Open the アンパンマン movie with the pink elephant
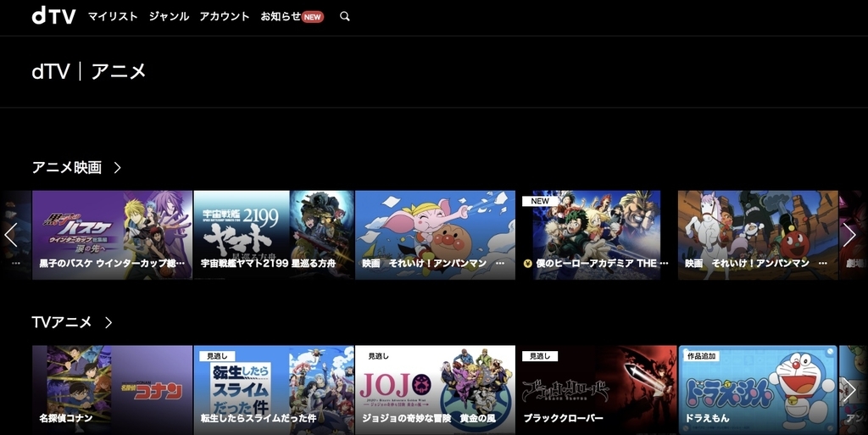Screen dimensions: 868x435 tap(435, 235)
